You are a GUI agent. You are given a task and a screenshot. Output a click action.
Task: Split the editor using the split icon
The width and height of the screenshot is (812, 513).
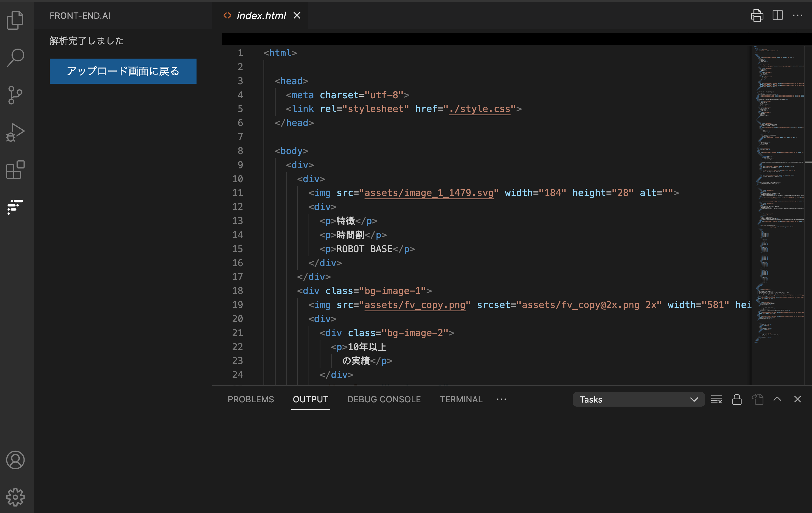pyautogui.click(x=778, y=15)
